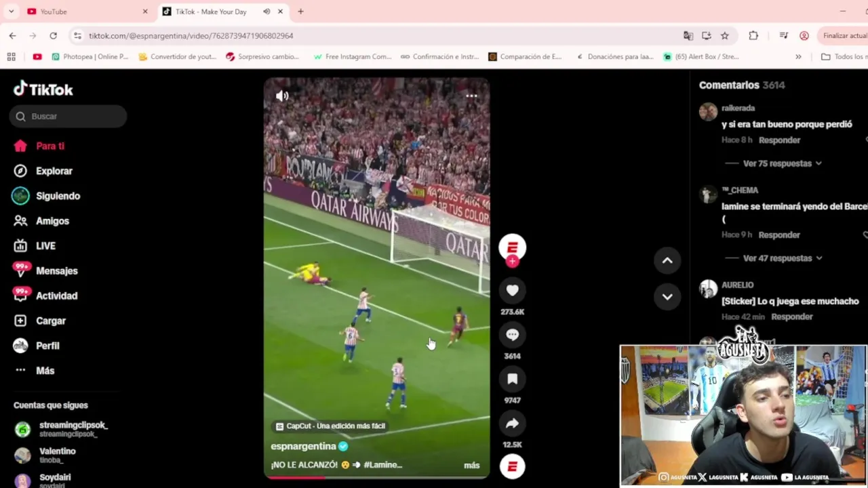Open the Chrome profile icon
This screenshot has height=488, width=868.
pyautogui.click(x=804, y=35)
